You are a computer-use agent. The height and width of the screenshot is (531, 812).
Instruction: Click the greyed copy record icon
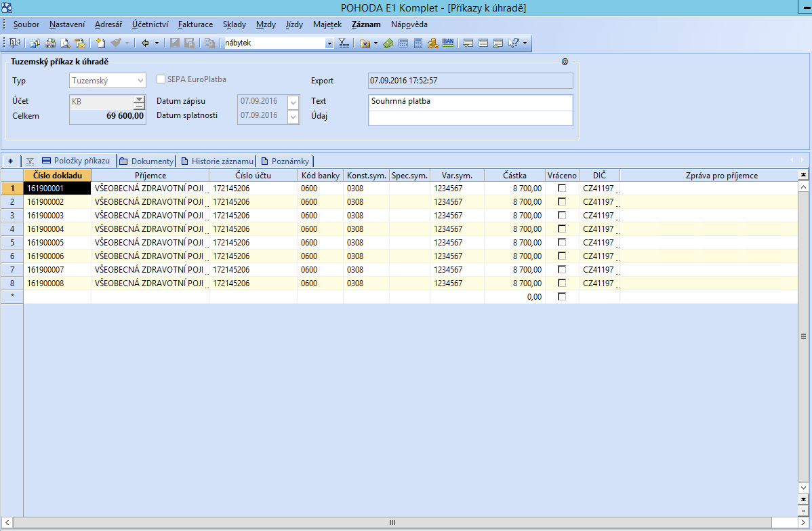[x=209, y=43]
